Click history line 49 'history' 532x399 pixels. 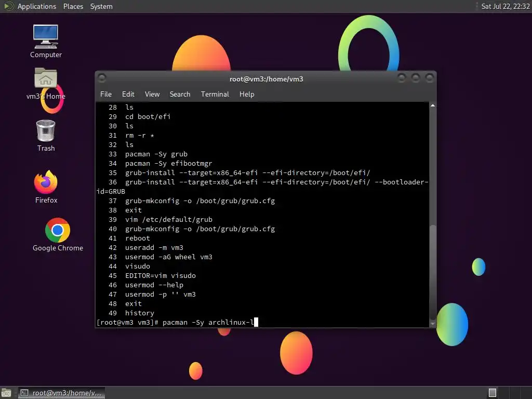pyautogui.click(x=139, y=313)
